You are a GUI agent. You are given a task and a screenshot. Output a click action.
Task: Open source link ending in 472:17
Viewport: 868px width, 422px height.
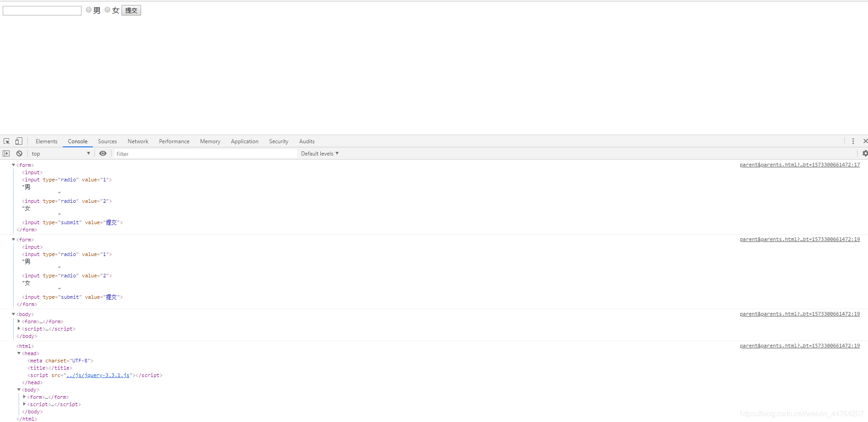click(800, 165)
